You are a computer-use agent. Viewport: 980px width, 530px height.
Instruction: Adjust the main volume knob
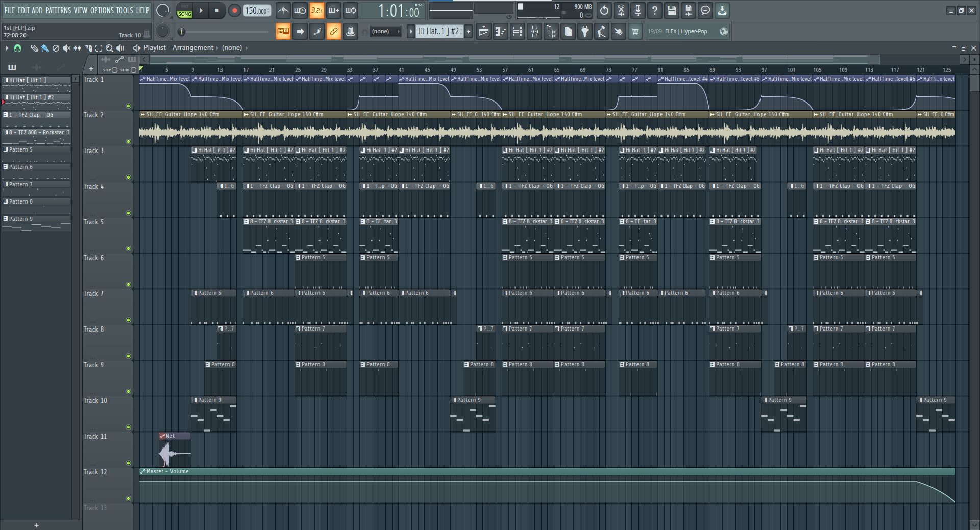pyautogui.click(x=163, y=10)
